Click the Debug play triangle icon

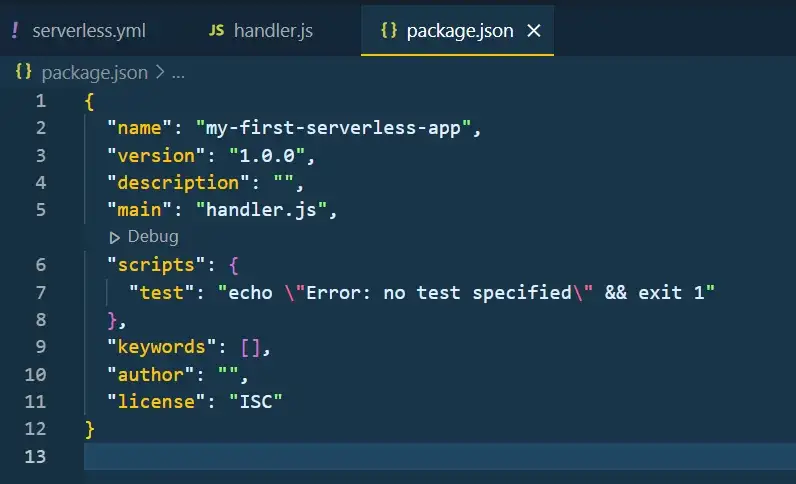[x=115, y=237]
